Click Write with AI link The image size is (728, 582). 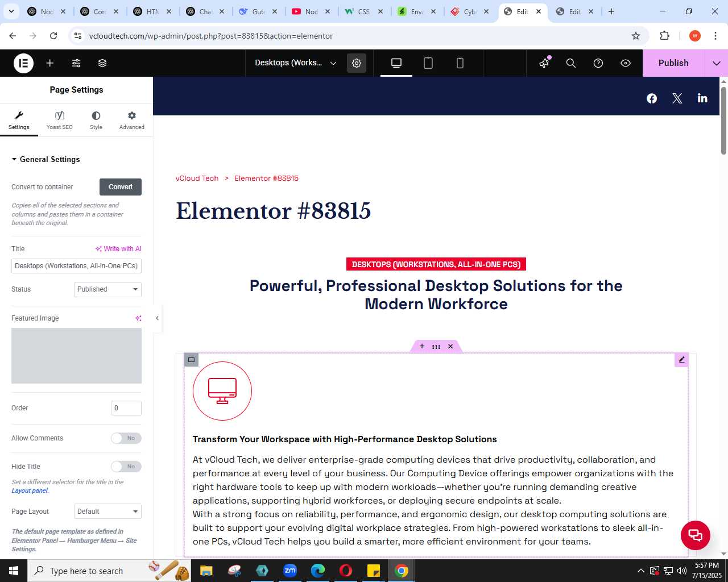118,249
